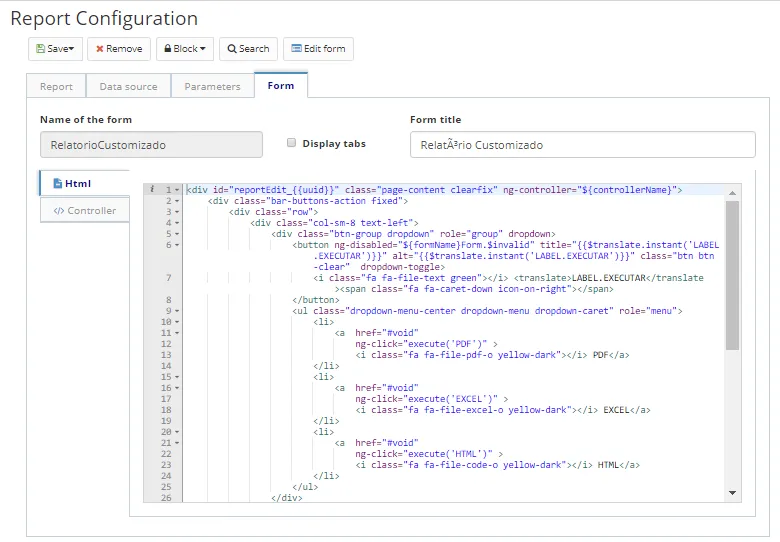The height and width of the screenshot is (542, 780).
Task: Click the Form title input field
Action: tap(583, 145)
